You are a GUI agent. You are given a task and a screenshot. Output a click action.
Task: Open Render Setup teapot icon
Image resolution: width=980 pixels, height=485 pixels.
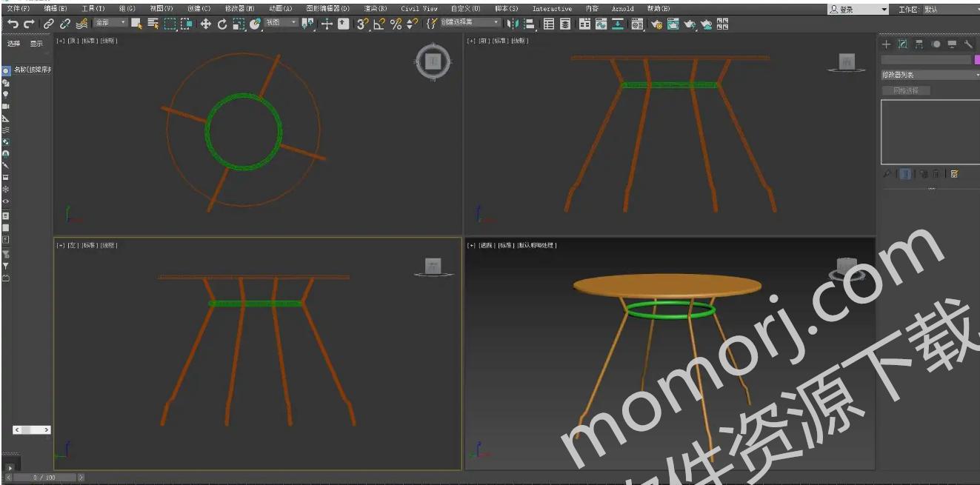pyautogui.click(x=656, y=24)
